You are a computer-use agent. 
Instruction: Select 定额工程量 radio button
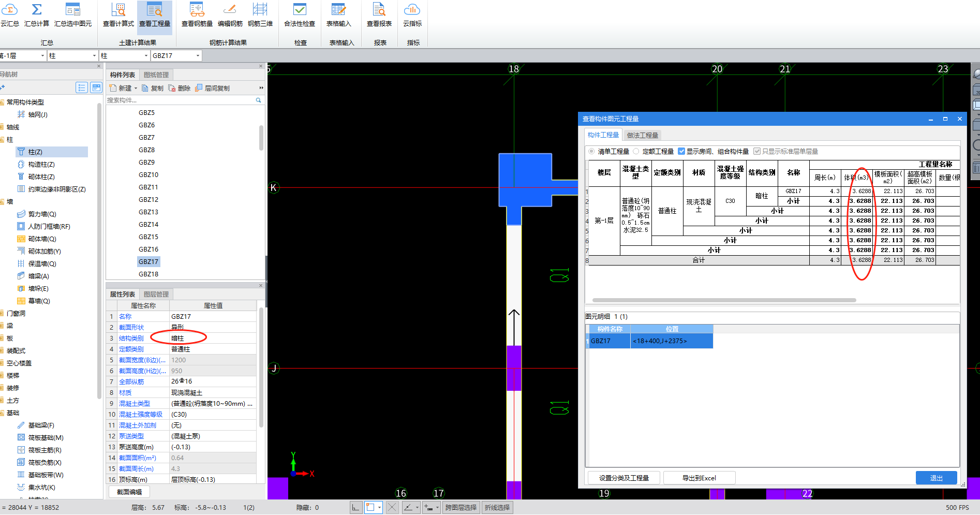tap(636, 152)
